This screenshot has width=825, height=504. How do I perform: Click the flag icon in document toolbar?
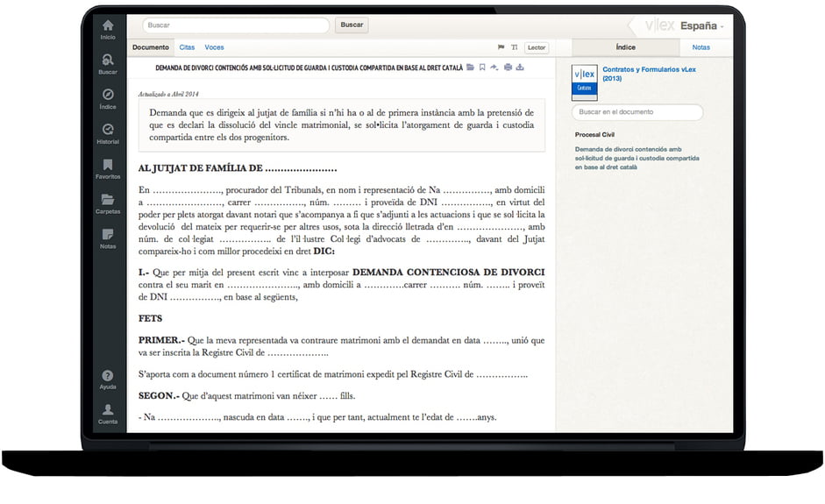pyautogui.click(x=501, y=47)
